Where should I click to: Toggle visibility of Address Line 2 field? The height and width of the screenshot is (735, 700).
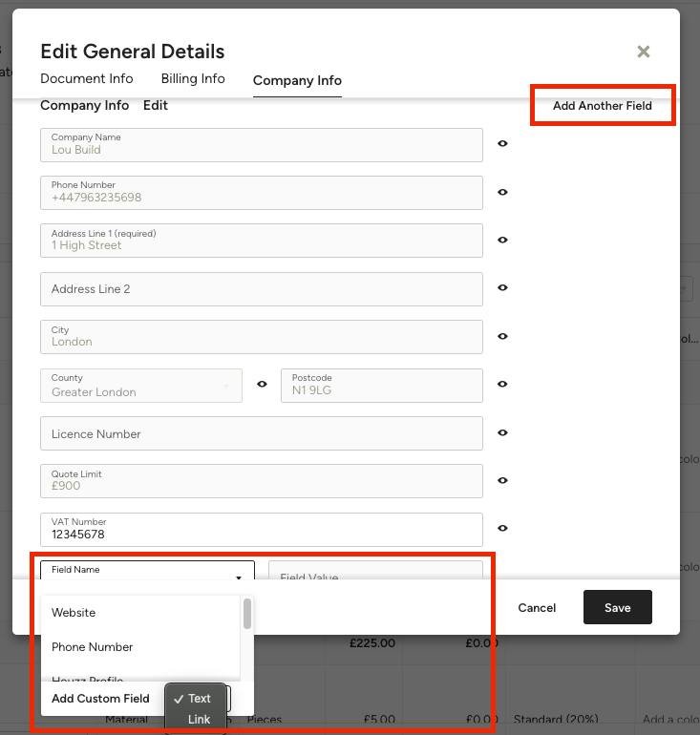point(502,288)
